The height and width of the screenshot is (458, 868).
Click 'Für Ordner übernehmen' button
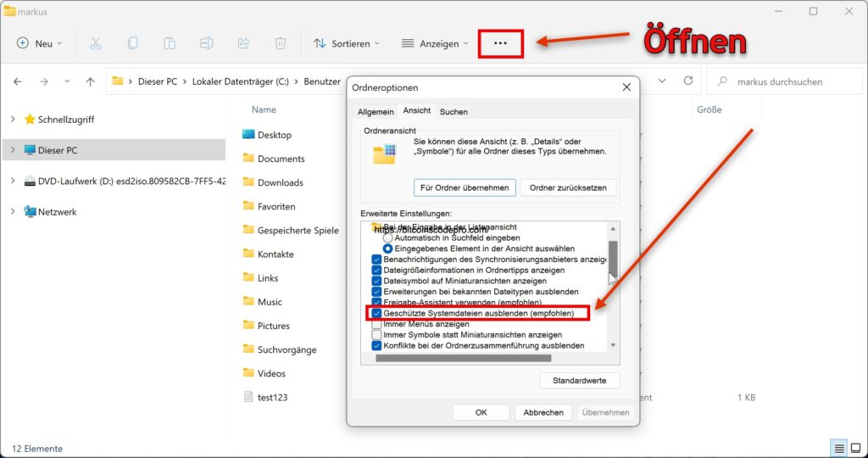point(465,187)
